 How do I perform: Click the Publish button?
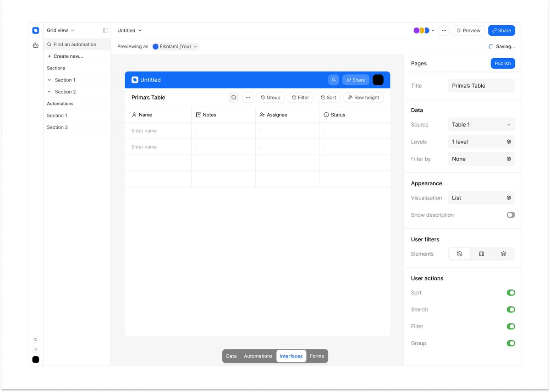(503, 64)
